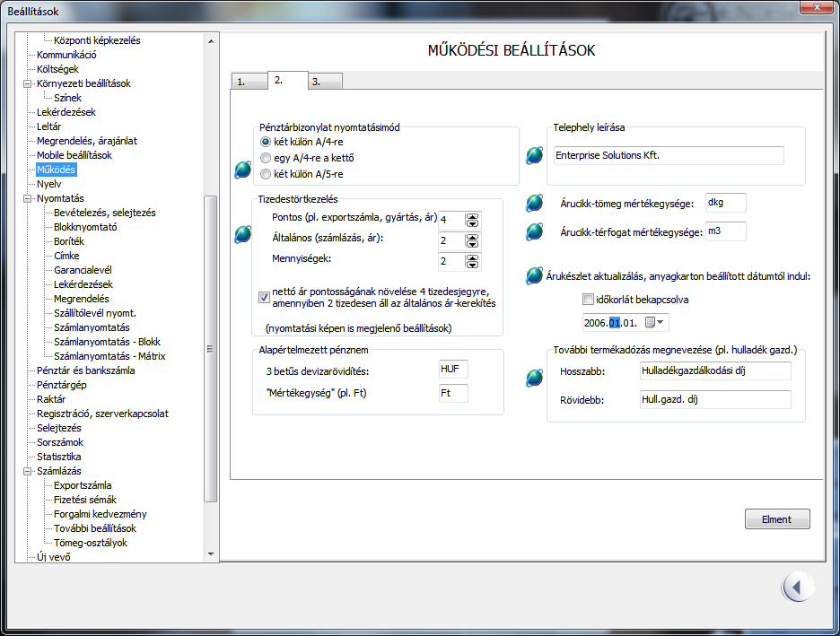The height and width of the screenshot is (636, 840).
Task: Click globe icon beside Árukészlet aktualizálás
Action: [x=534, y=275]
